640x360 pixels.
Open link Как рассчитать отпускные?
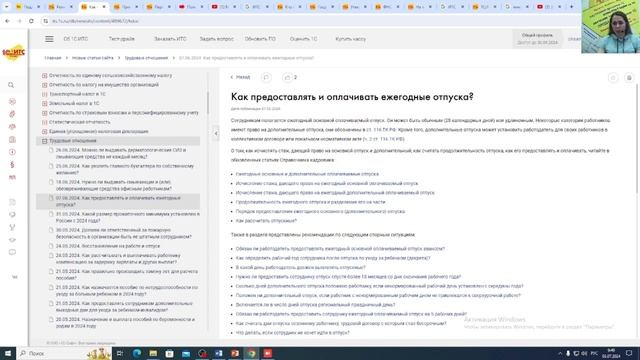[x=266, y=221]
